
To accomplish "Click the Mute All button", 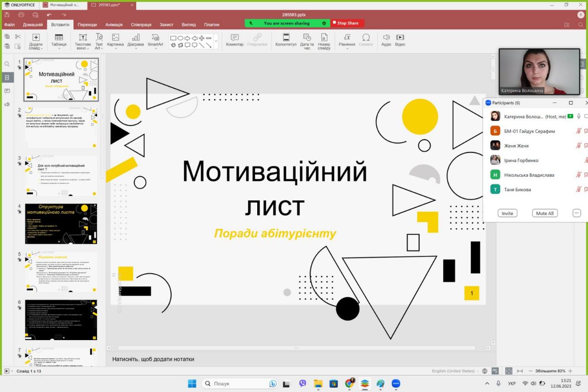I will click(545, 213).
